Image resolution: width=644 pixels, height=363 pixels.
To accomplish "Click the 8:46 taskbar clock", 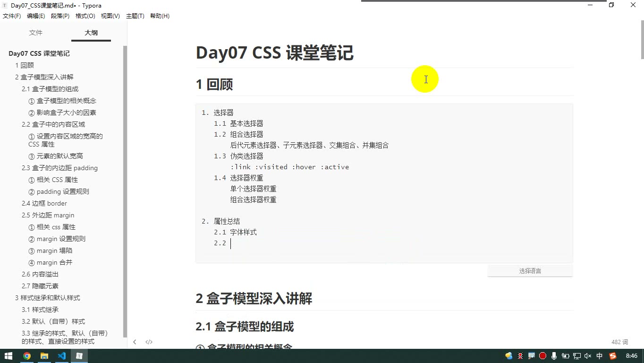I will [x=631, y=356].
